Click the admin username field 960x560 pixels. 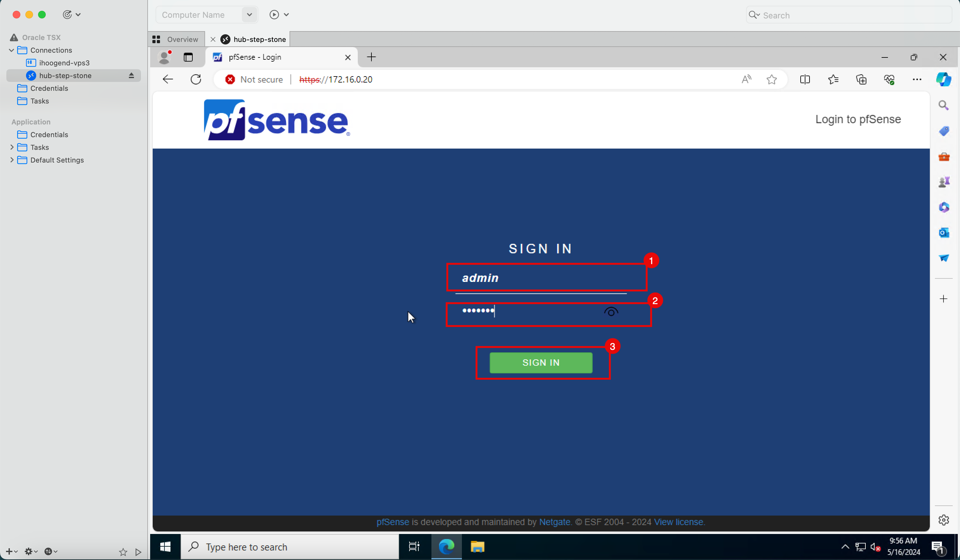(541, 278)
